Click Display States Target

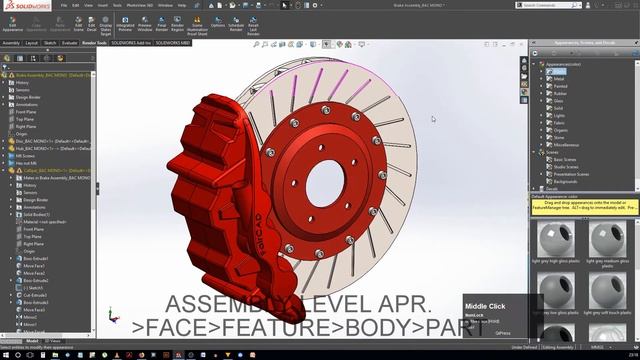(105, 26)
